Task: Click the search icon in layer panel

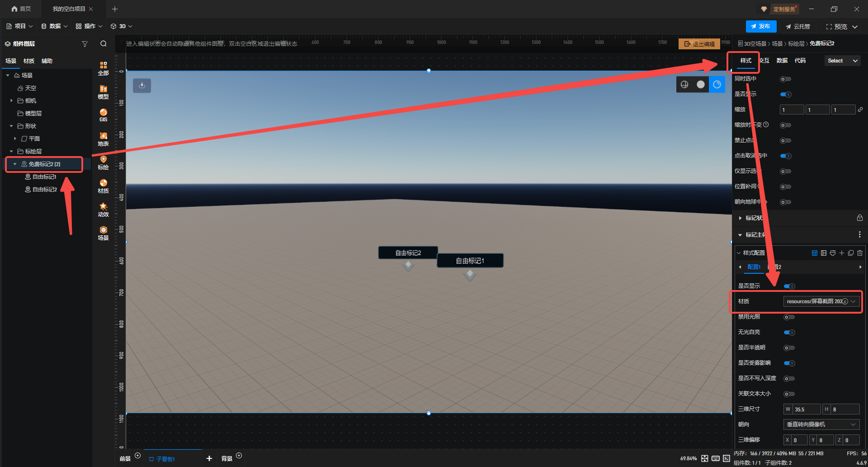Action: [104, 44]
